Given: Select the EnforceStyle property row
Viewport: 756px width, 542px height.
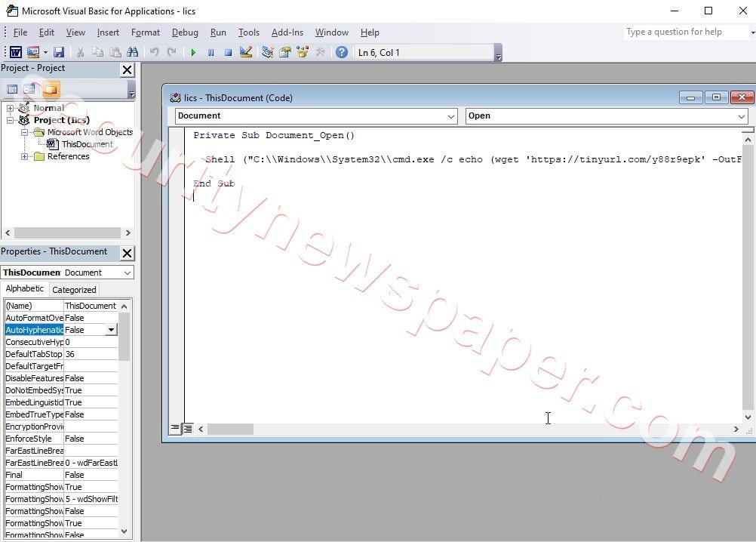Looking at the screenshot, I should 61,439.
